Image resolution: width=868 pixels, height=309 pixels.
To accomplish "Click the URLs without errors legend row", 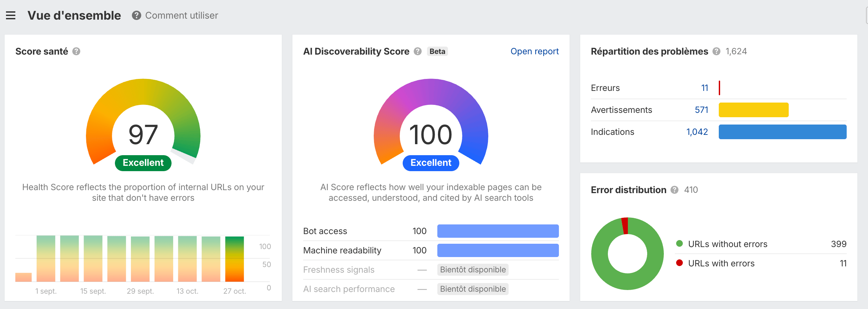I will point(761,244).
